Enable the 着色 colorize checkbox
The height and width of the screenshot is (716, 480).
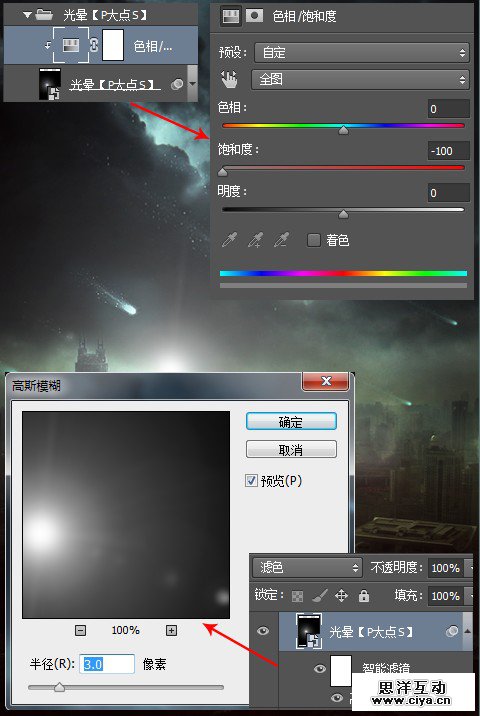(314, 240)
